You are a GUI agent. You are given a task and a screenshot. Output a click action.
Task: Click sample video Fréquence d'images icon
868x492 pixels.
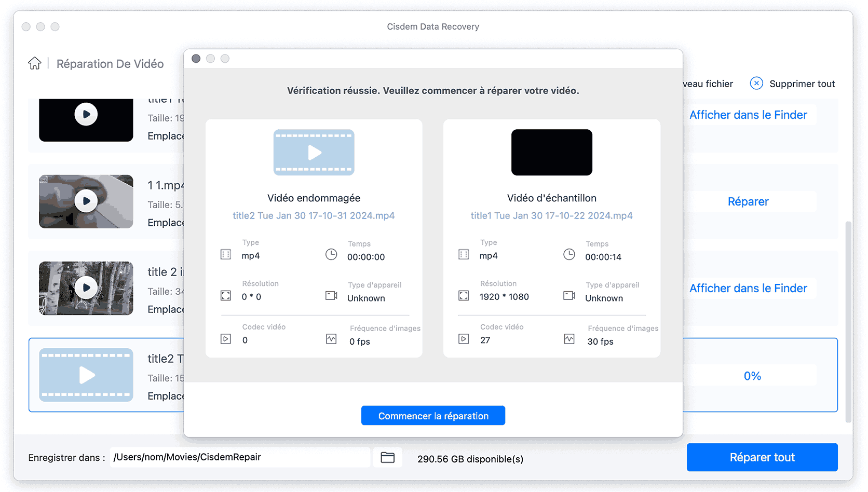569,339
